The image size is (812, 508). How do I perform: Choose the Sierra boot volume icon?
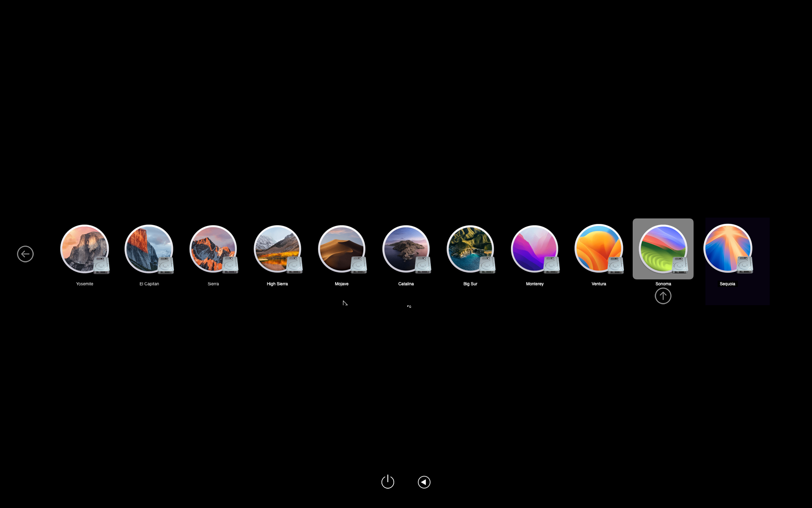click(x=213, y=249)
